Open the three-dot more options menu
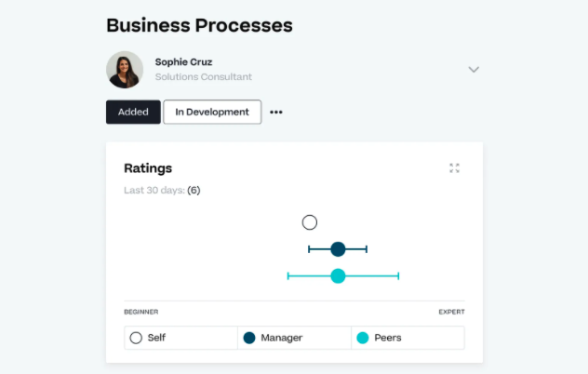588x374 pixels. [276, 113]
